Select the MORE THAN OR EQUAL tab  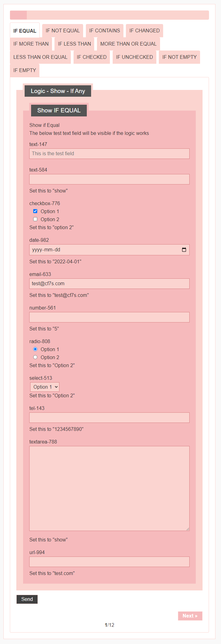[128, 44]
